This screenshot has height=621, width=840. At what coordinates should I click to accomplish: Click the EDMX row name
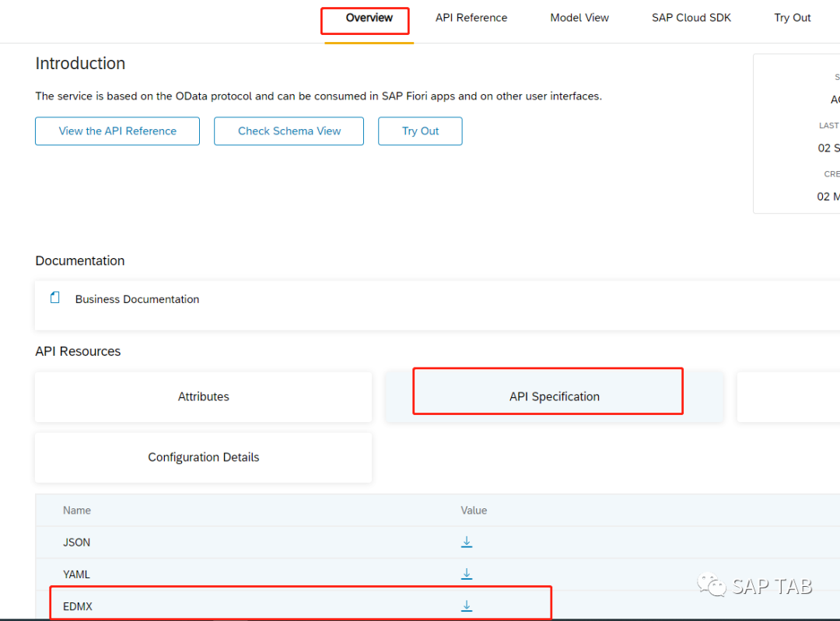(x=78, y=606)
